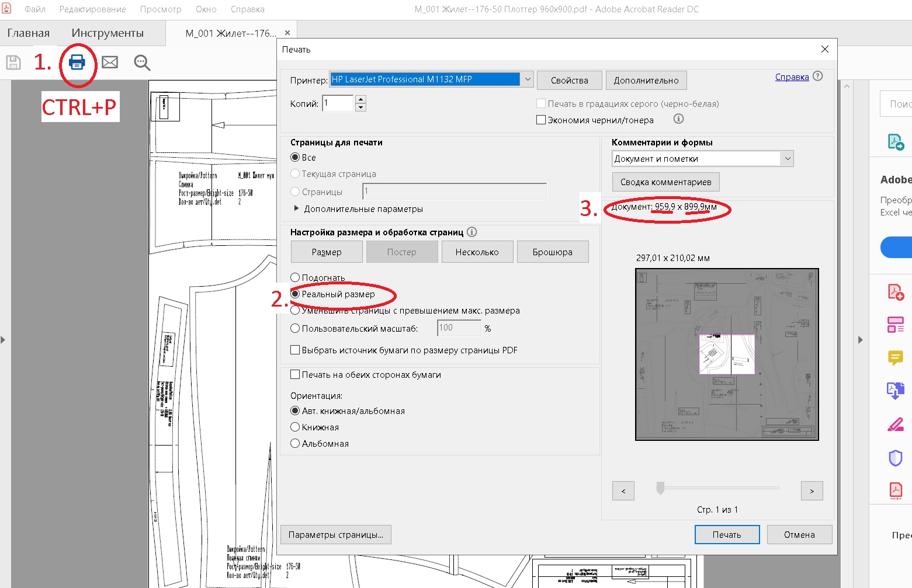The image size is (912, 588).
Task: Enable printing on both sides checkbox
Action: tap(295, 374)
